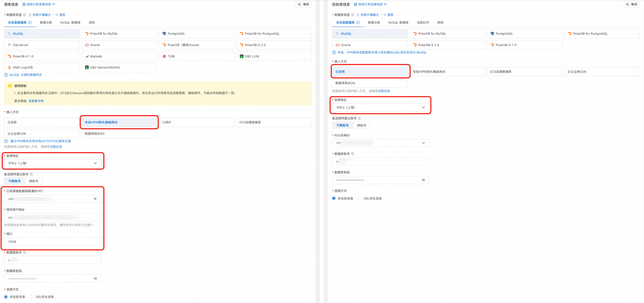The height and width of the screenshot is (303, 644).
Task: Choose Oracle as target database
Action: tap(370, 45)
